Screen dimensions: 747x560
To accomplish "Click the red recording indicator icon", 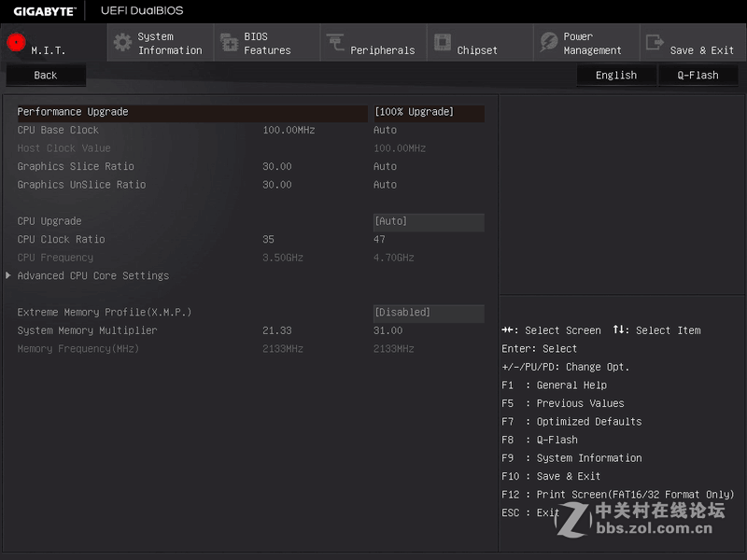I will 14,41.
